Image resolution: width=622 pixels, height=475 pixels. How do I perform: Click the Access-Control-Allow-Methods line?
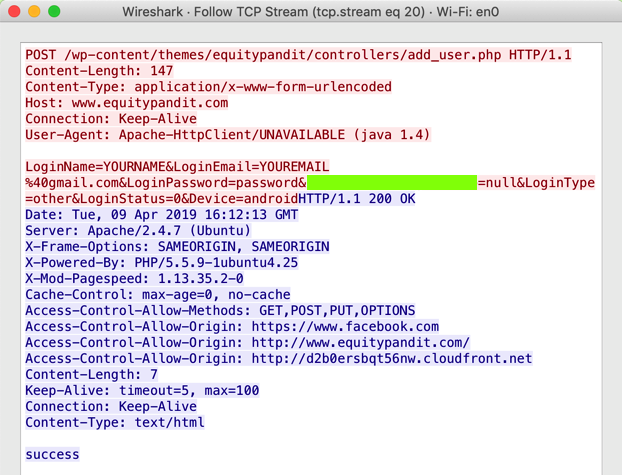(x=220, y=310)
